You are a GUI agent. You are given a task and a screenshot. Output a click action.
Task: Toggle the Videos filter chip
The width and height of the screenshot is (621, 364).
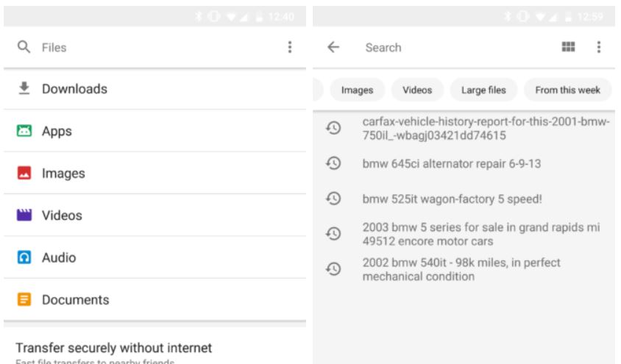(x=417, y=91)
